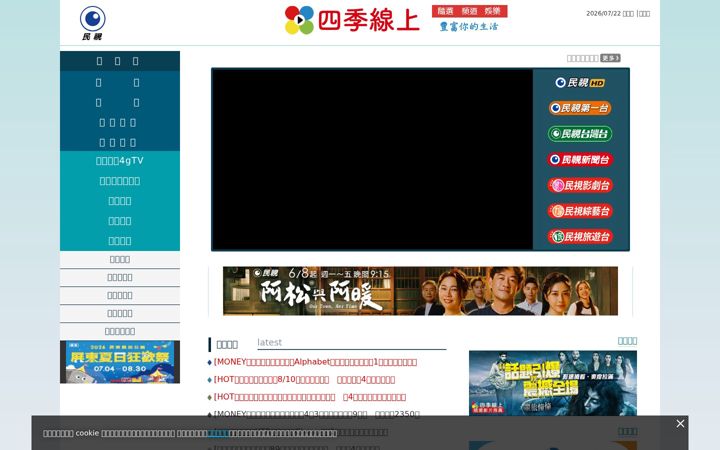Open the 阿松與阿暖 drama banner

click(420, 291)
